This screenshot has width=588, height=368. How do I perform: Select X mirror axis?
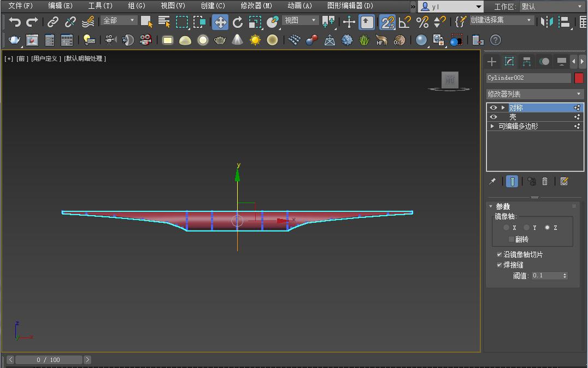coord(506,228)
